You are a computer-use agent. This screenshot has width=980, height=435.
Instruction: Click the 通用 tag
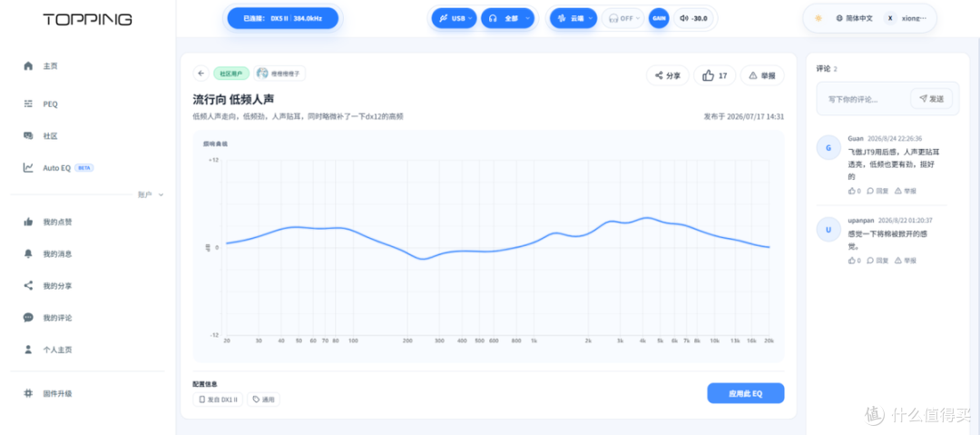263,400
